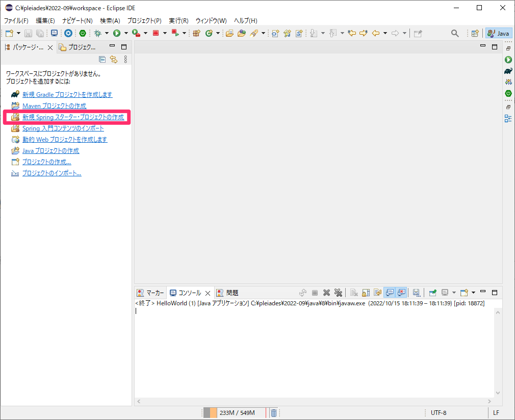Click the New wizard icon in toolbar
Image resolution: width=515 pixels, height=420 pixels.
coord(9,33)
